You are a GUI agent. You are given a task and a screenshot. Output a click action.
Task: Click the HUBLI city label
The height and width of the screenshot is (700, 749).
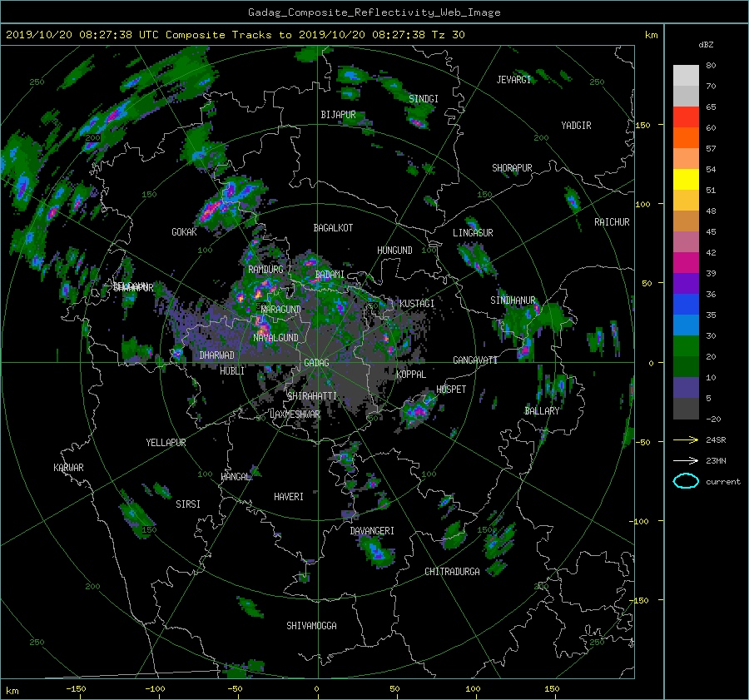click(232, 370)
